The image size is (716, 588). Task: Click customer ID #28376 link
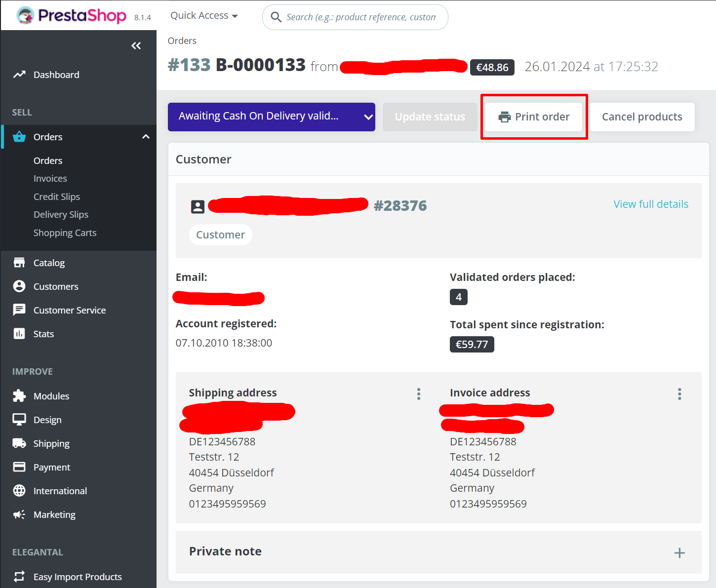(x=400, y=205)
